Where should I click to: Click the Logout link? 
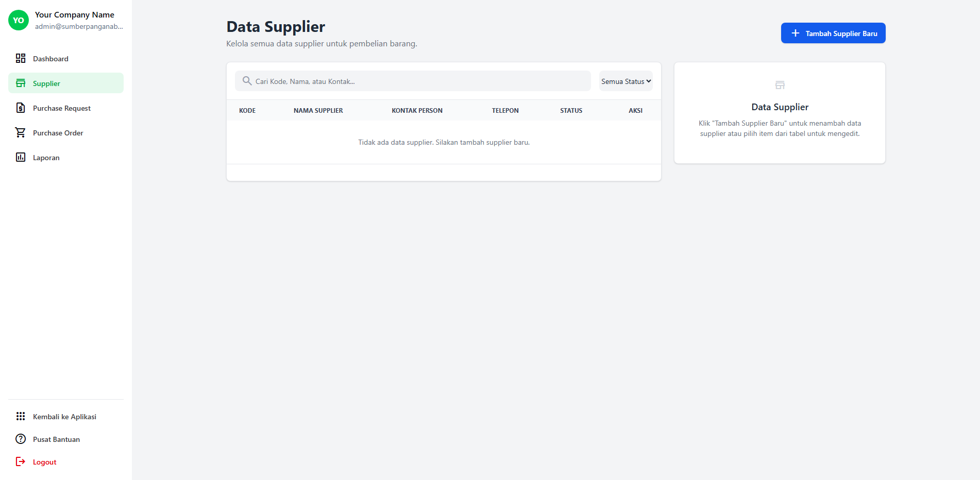click(x=44, y=461)
